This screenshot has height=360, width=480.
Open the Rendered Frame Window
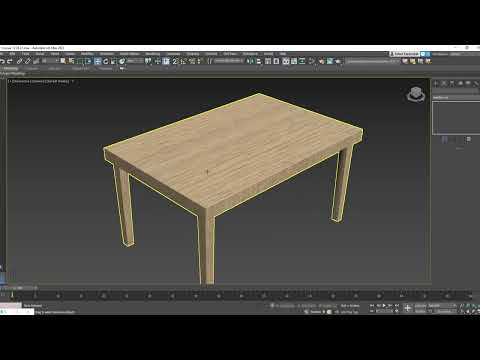(x=330, y=61)
